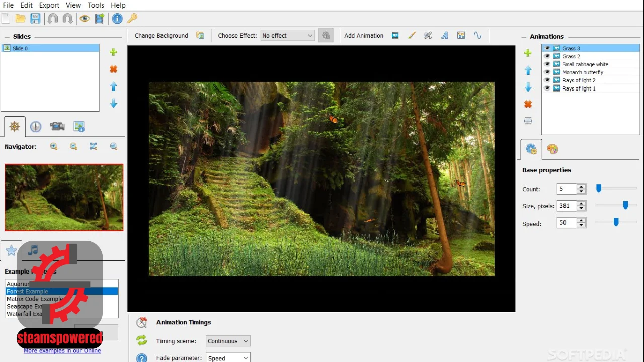Open a project with the folder icon

(20, 19)
